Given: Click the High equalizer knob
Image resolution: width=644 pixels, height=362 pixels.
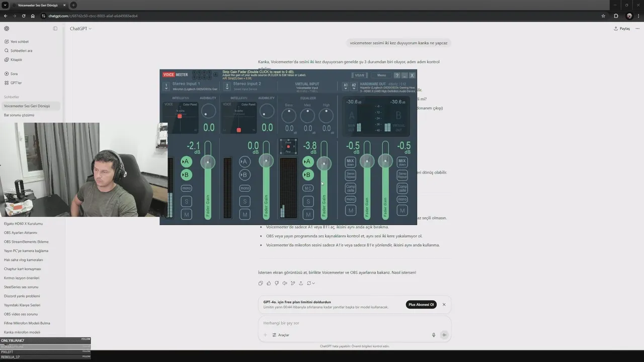Looking at the screenshot, I should point(326,116).
